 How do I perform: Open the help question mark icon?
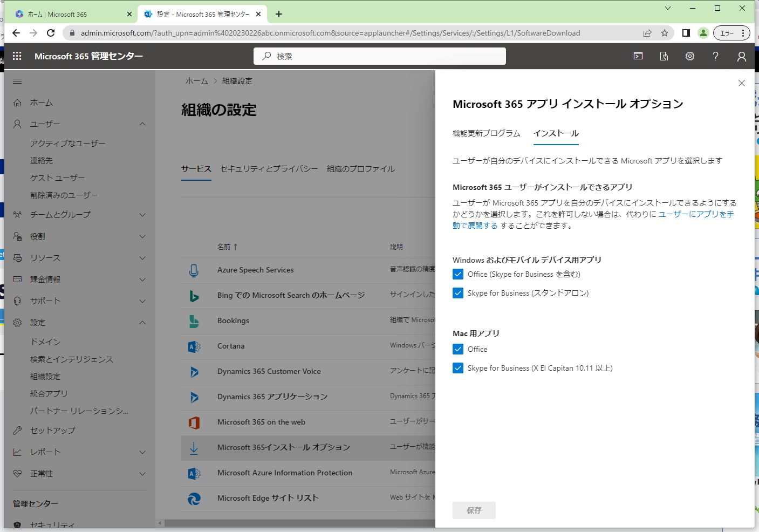click(716, 56)
